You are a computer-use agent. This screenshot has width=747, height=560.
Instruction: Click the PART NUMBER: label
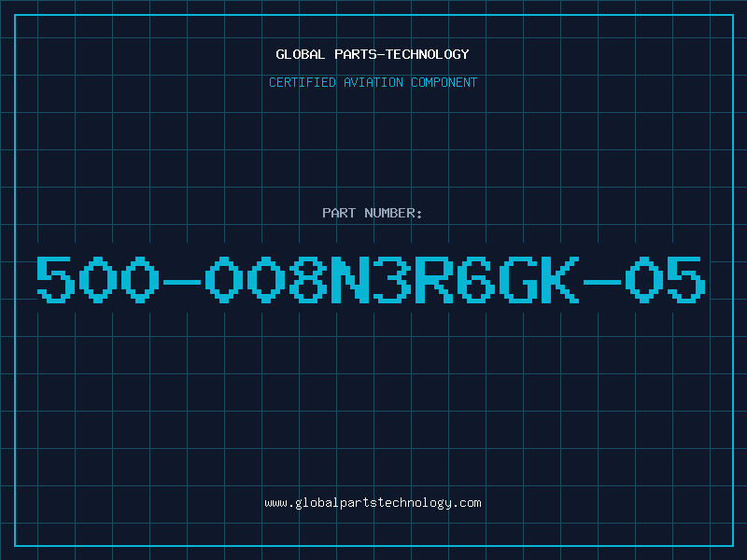pyautogui.click(x=372, y=213)
